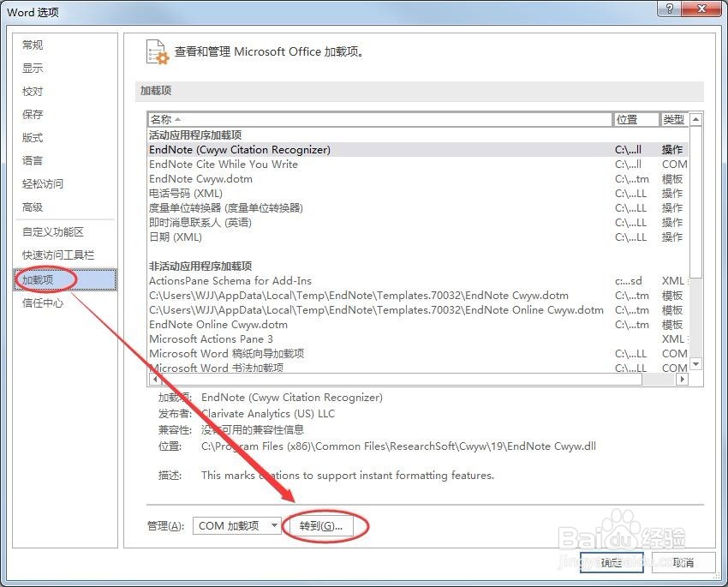Screen dimensions: 728x587
Task: Open the 显示 options category
Action: pos(33,69)
